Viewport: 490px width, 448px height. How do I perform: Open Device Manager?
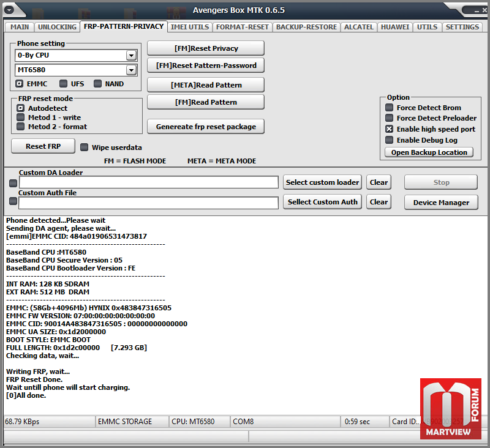[x=441, y=203]
